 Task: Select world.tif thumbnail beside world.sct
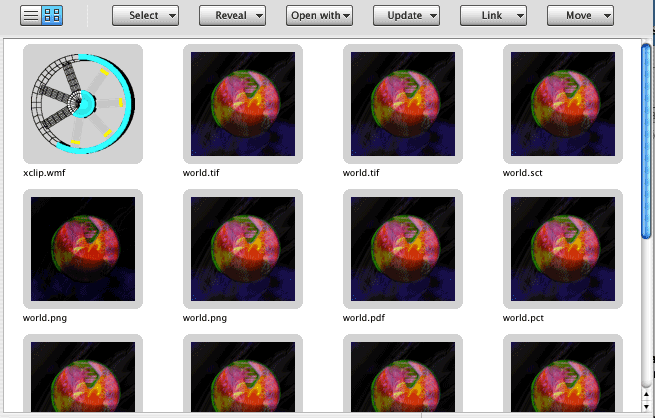point(403,104)
